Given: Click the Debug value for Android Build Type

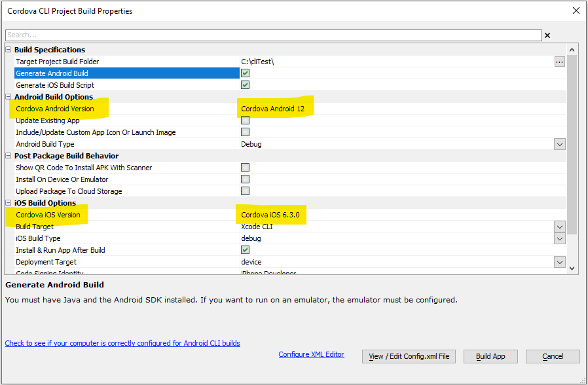Looking at the screenshot, I should (251, 144).
